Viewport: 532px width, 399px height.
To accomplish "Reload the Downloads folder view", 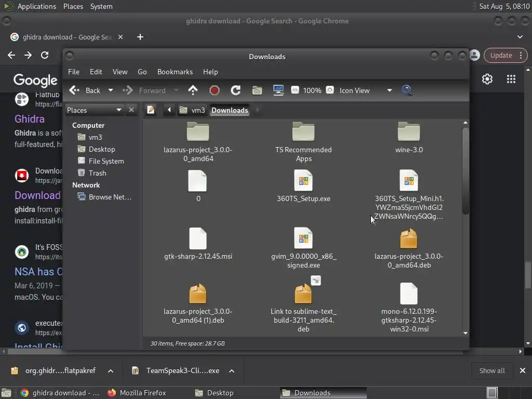I will coord(236,90).
